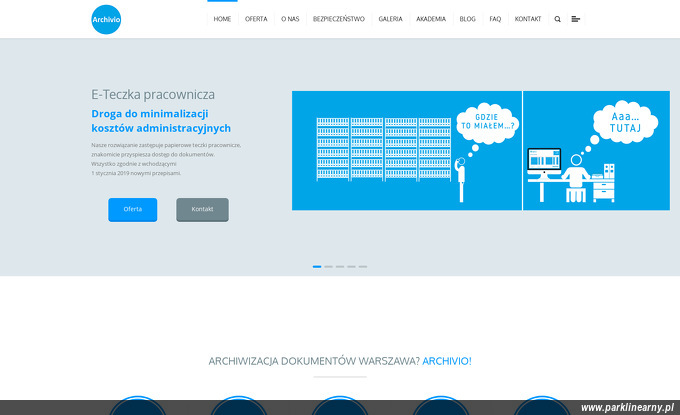The height and width of the screenshot is (415, 680).
Task: Select the fourth slider pagination dot
Action: tap(351, 267)
